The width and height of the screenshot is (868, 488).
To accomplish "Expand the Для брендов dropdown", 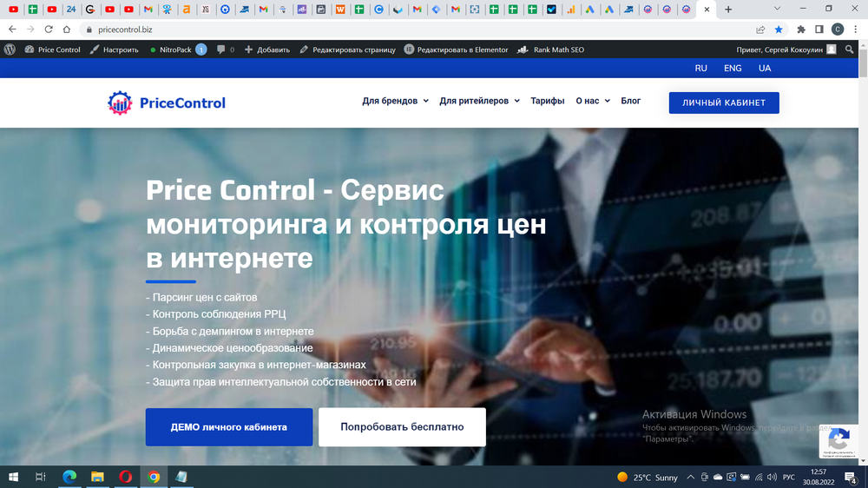I will coord(395,101).
